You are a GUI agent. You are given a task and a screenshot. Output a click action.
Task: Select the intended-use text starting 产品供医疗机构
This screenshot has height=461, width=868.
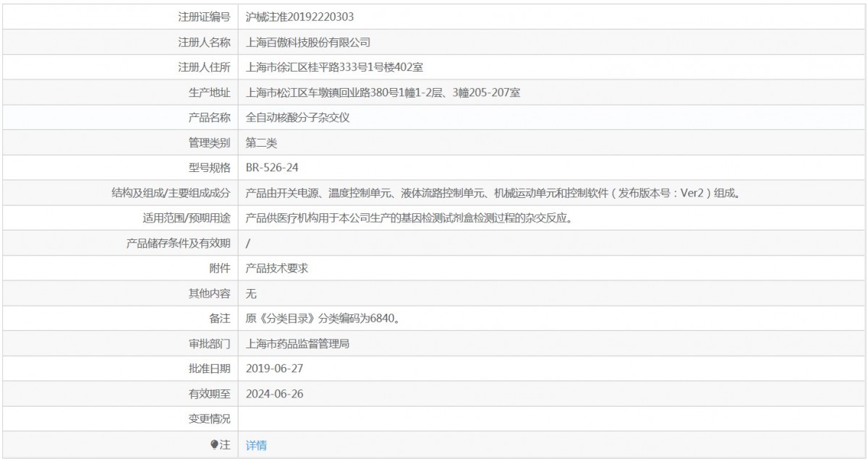[409, 218]
